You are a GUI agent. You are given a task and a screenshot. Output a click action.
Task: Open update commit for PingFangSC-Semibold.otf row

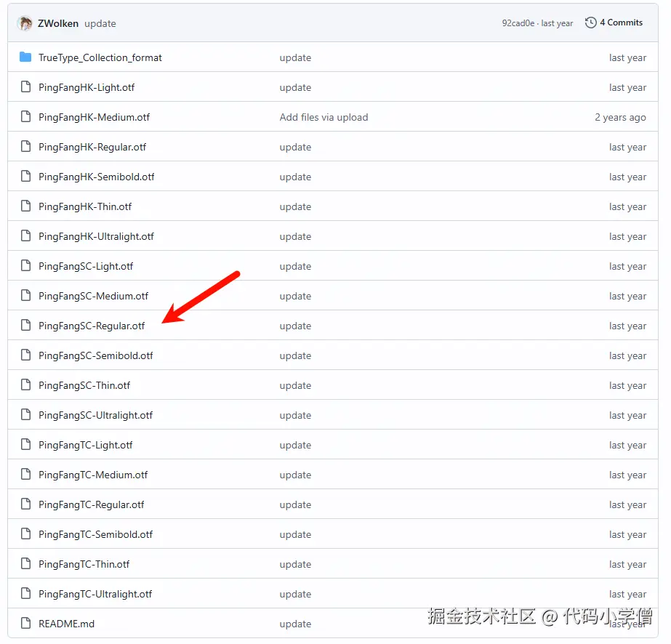(295, 356)
